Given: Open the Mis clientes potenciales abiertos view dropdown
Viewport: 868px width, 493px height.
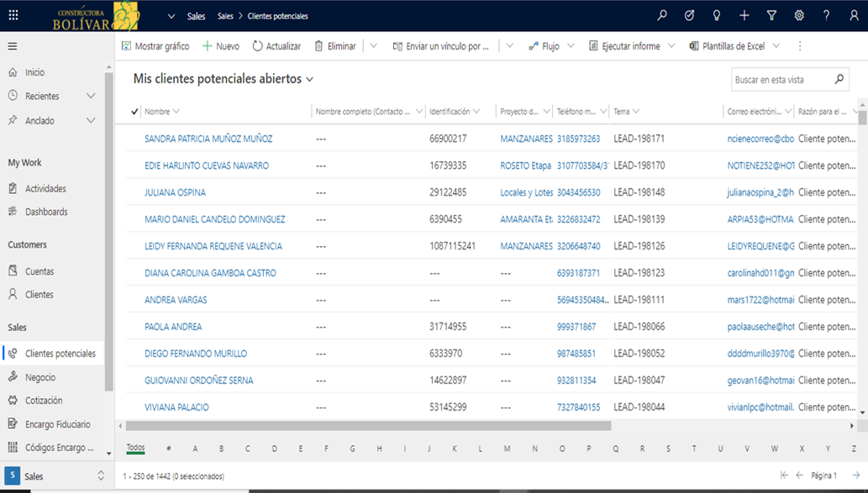Looking at the screenshot, I should coord(309,79).
